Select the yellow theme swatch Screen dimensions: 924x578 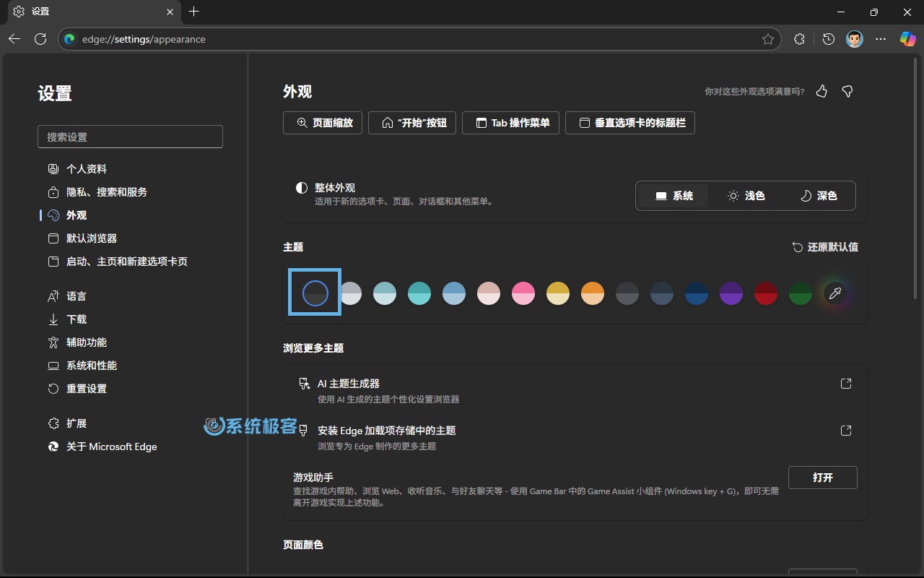558,293
